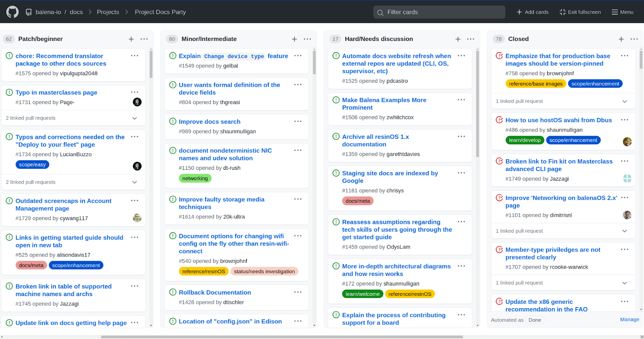The width and height of the screenshot is (644, 339).
Task: Expand linked pull request under Emphasize production base images
Action: (624, 101)
